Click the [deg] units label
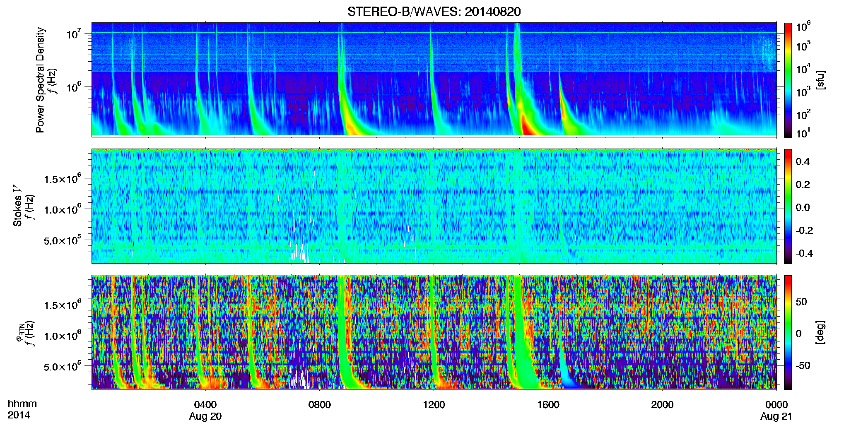The height and width of the screenshot is (447, 868). pos(820,332)
